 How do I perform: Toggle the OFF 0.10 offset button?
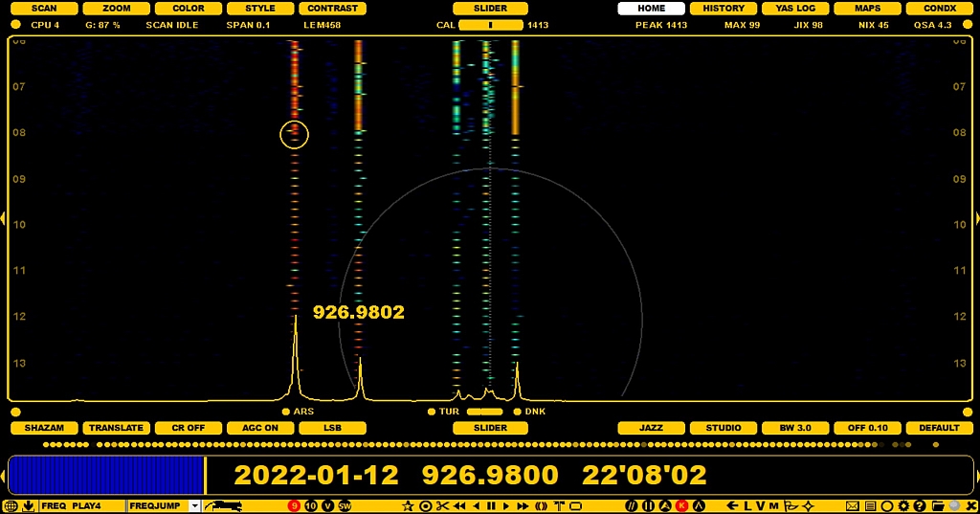coord(867,428)
